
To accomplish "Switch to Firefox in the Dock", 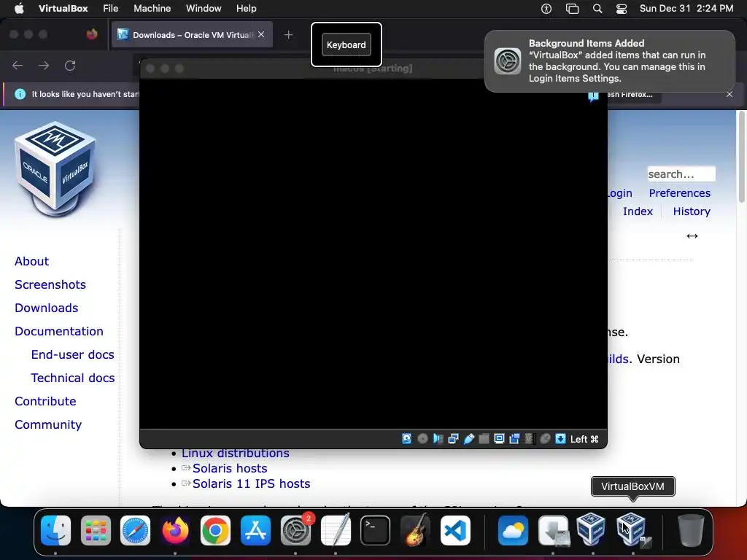I will pos(175,530).
